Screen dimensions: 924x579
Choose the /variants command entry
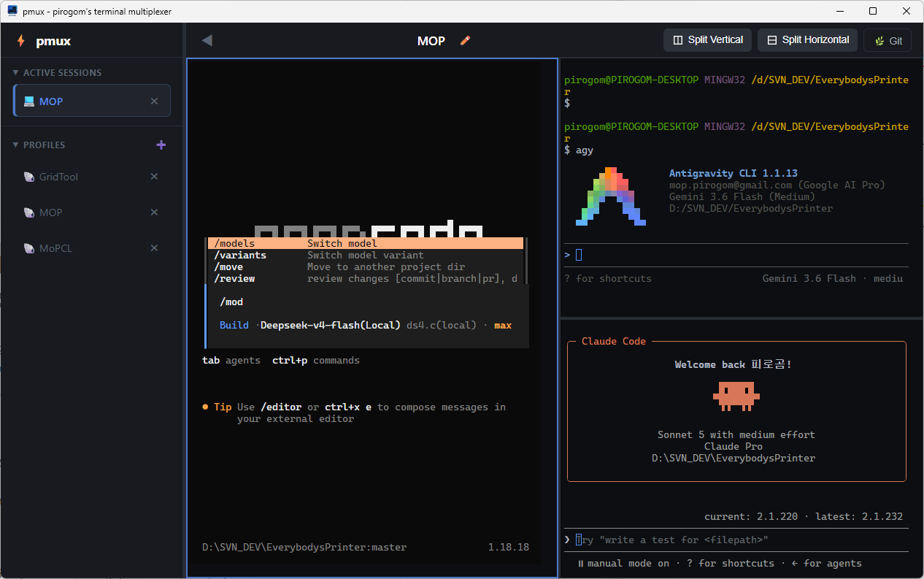[x=366, y=255]
